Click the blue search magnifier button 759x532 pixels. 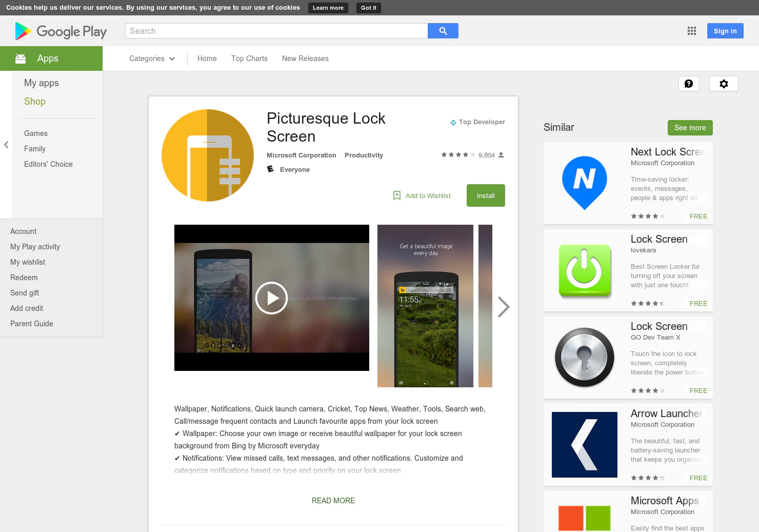click(443, 31)
